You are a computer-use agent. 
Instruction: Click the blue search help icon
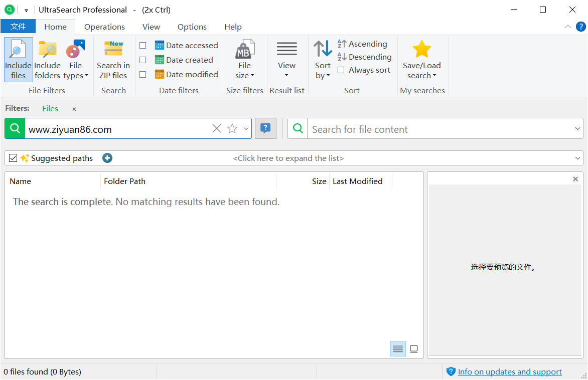pyautogui.click(x=265, y=128)
